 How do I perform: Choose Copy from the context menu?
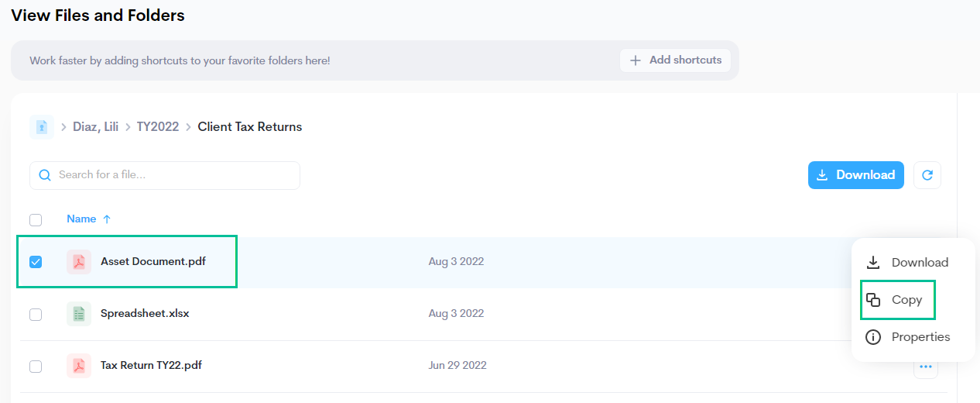tap(898, 300)
